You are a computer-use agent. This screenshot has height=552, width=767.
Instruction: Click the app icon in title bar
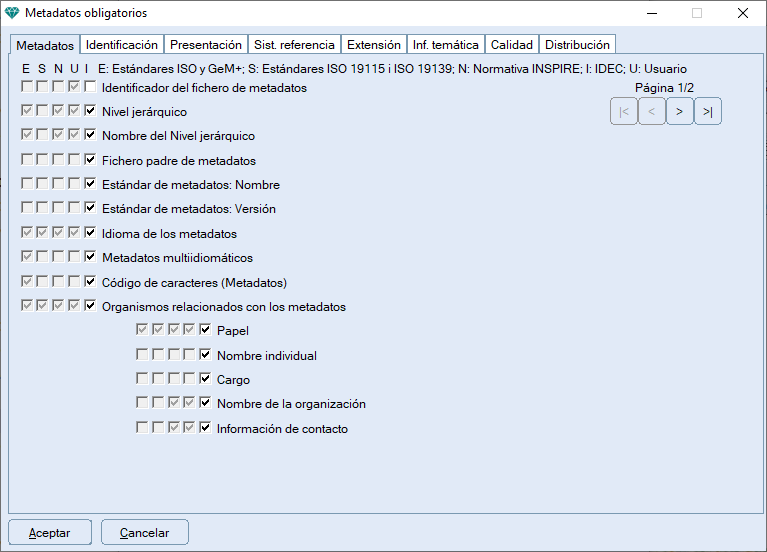pos(12,13)
